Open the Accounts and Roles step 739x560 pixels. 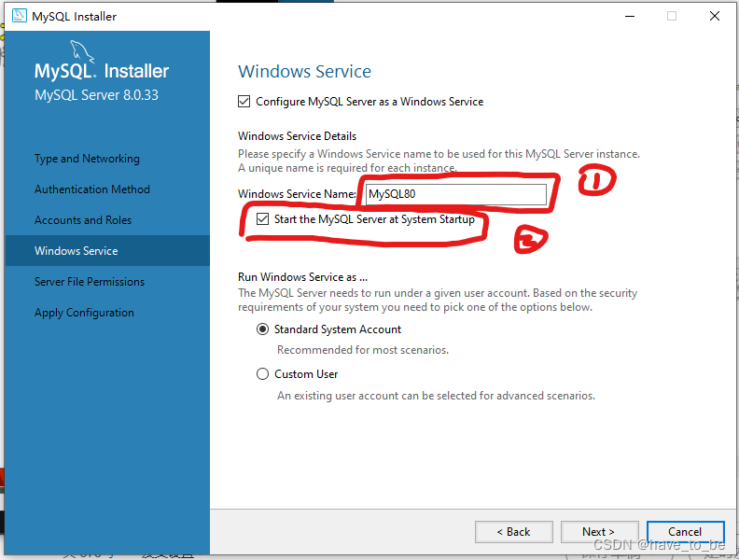(x=83, y=220)
